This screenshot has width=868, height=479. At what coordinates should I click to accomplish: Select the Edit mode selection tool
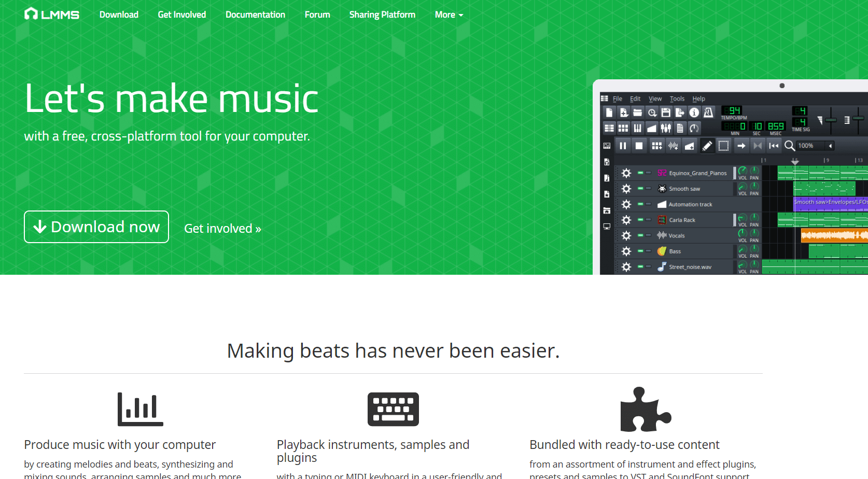(x=724, y=146)
